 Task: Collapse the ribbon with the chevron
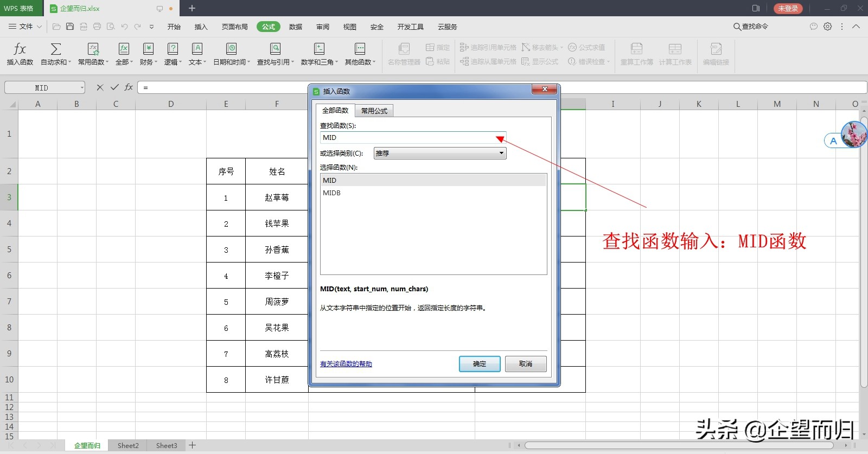tap(856, 26)
